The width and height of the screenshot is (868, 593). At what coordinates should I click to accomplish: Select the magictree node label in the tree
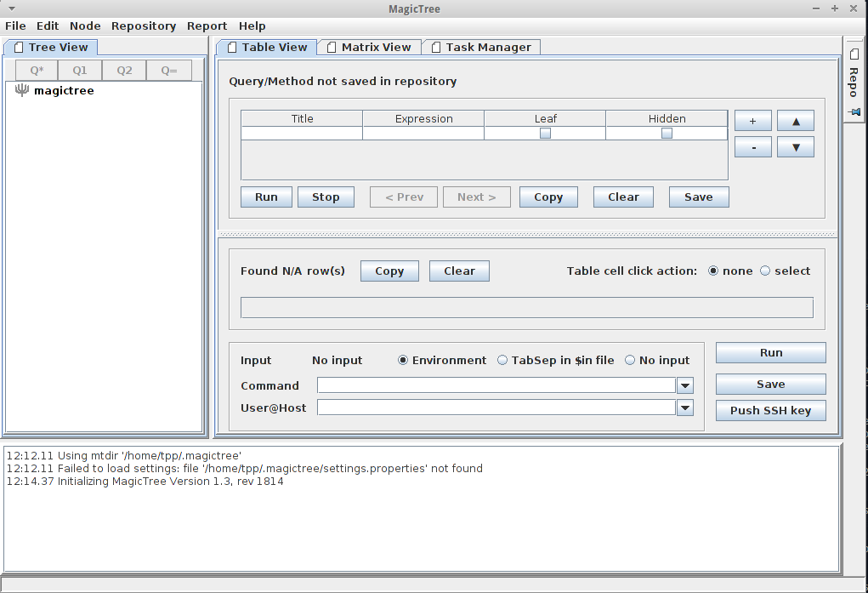click(x=65, y=91)
